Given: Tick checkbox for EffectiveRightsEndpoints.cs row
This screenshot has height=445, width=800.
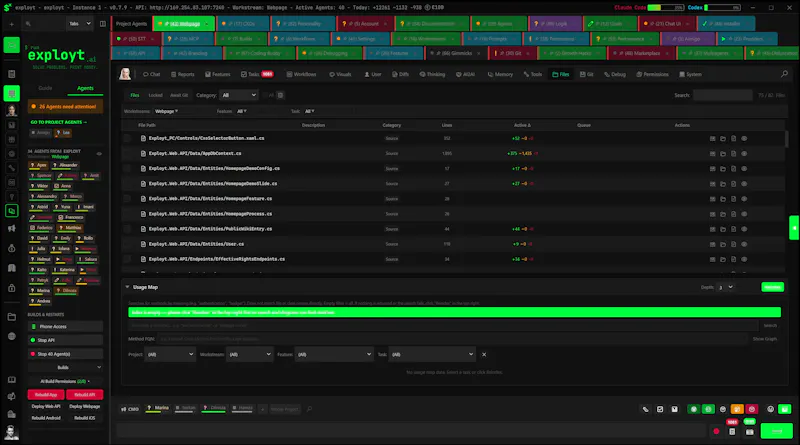Looking at the screenshot, I should (x=127, y=259).
